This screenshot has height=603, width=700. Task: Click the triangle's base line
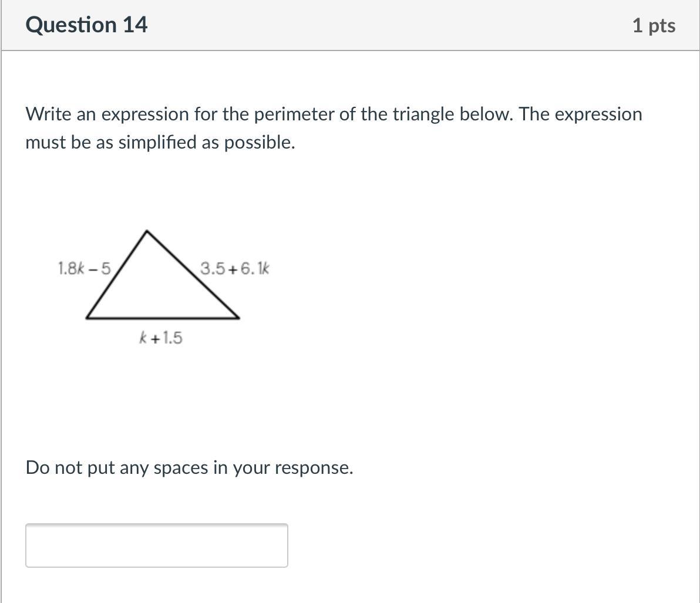(x=163, y=318)
